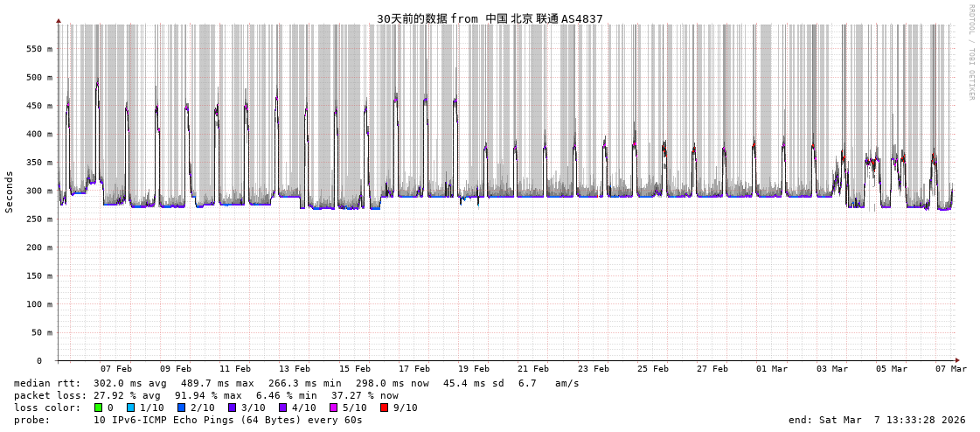Click the arrow atop the y-axis
This screenshot has height=432, width=980.
(59, 20)
